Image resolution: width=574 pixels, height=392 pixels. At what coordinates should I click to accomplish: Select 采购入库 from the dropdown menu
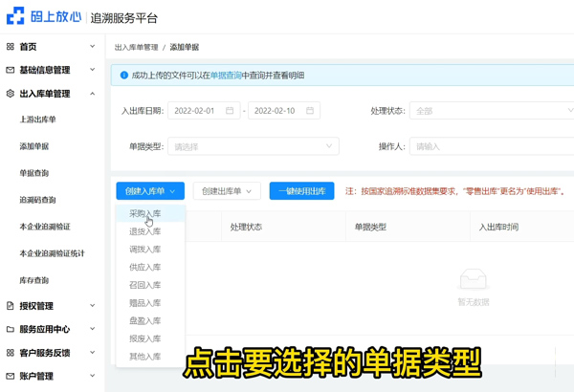pos(145,214)
